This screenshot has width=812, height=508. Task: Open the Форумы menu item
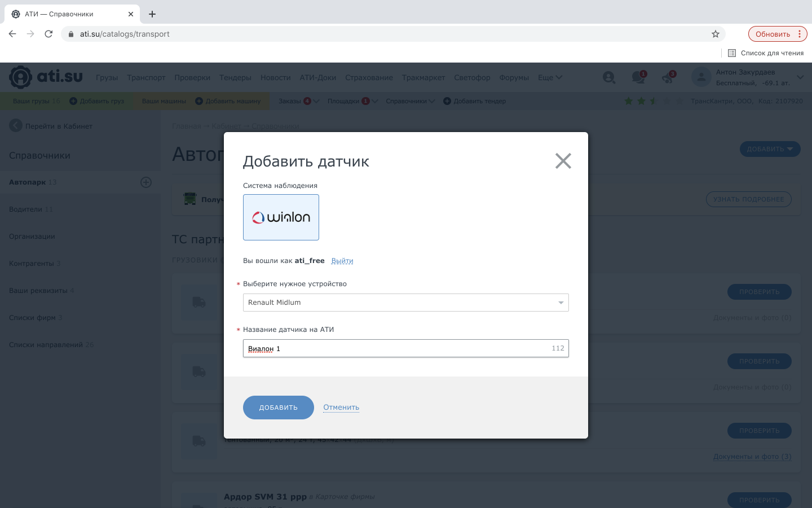pyautogui.click(x=514, y=78)
